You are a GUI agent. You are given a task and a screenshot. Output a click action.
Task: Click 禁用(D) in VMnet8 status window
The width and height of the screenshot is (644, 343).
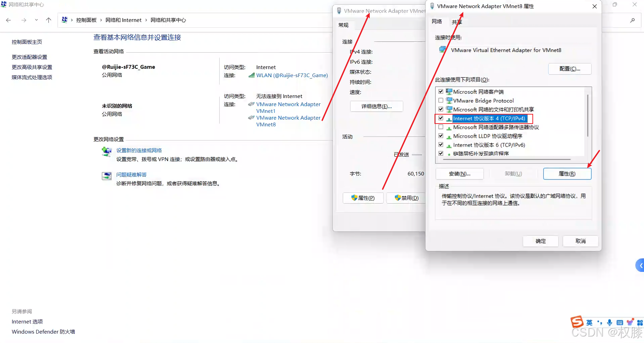pyautogui.click(x=406, y=198)
